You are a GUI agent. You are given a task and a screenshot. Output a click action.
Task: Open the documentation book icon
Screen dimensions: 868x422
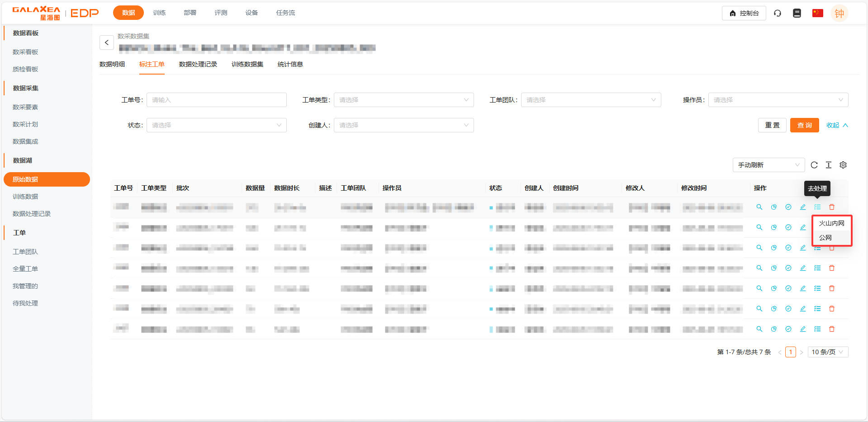(797, 13)
